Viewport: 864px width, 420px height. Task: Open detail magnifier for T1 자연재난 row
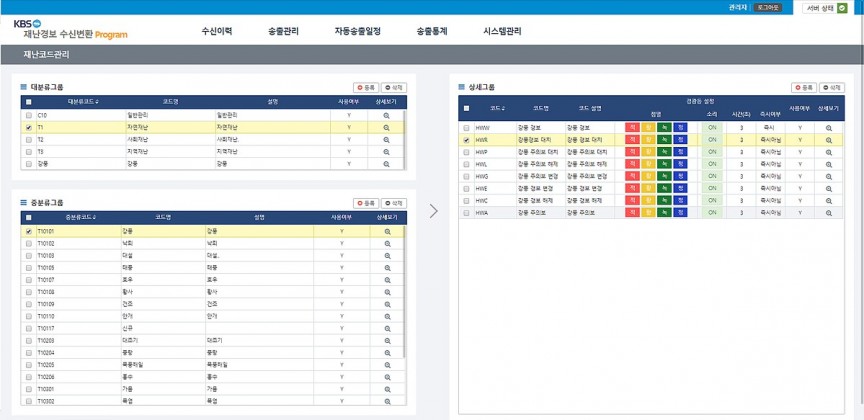(x=386, y=128)
